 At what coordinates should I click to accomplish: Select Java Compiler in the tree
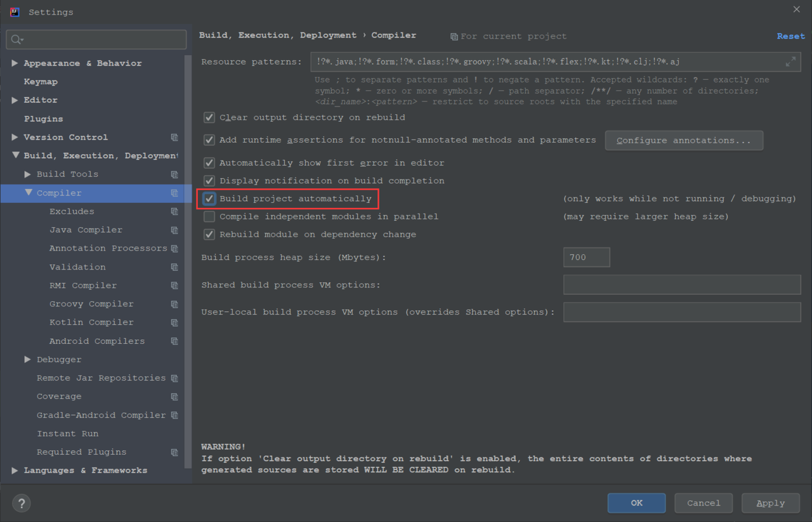coord(86,230)
